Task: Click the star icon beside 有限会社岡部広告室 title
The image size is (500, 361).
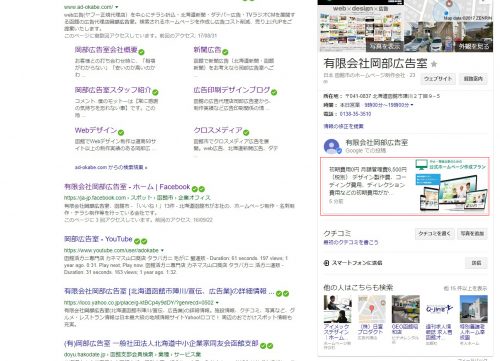Action: click(x=434, y=64)
